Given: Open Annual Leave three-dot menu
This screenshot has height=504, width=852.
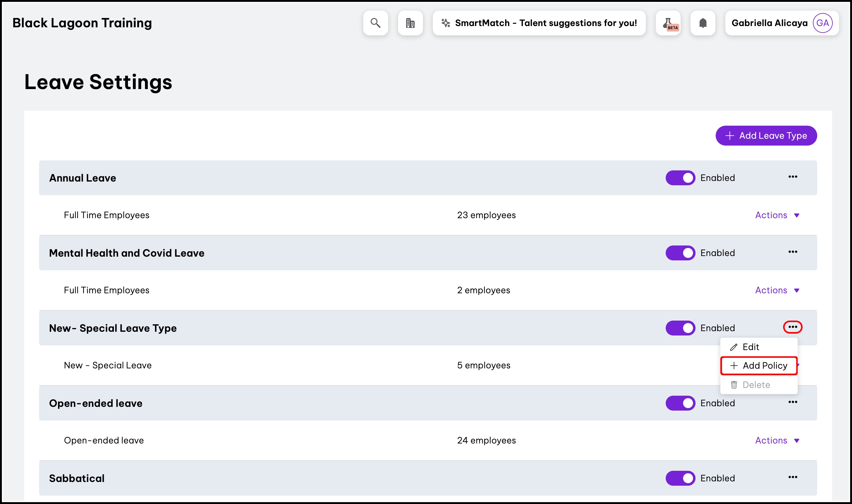Looking at the screenshot, I should pyautogui.click(x=793, y=177).
